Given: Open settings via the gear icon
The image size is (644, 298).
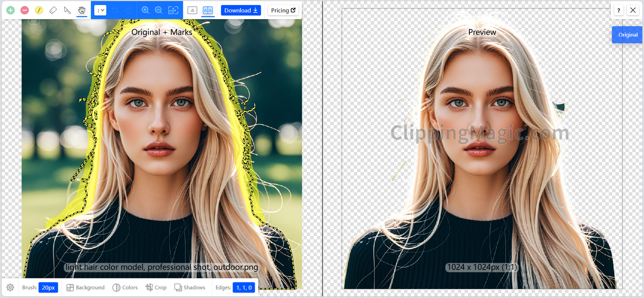Looking at the screenshot, I should (10, 287).
